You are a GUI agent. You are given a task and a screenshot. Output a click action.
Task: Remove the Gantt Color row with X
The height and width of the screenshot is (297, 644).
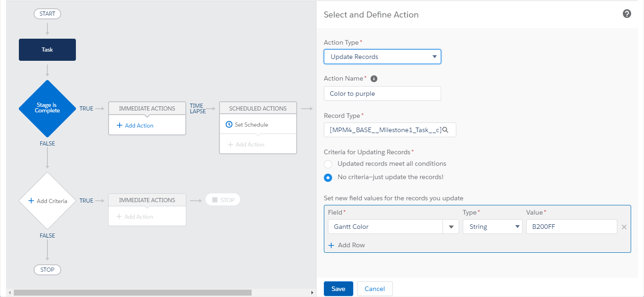(624, 227)
